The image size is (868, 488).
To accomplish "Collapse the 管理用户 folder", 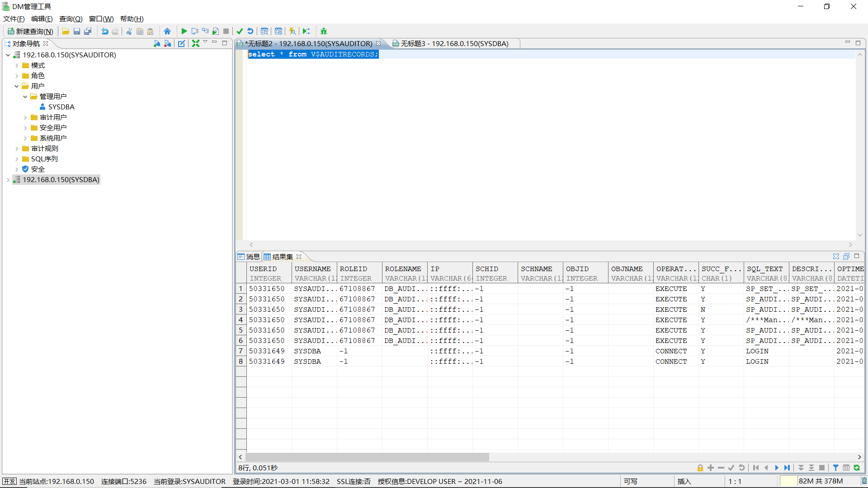I will coord(25,97).
